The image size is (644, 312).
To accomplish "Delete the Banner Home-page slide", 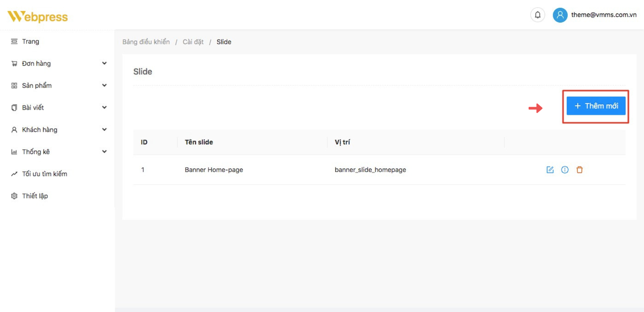I will coord(579,170).
